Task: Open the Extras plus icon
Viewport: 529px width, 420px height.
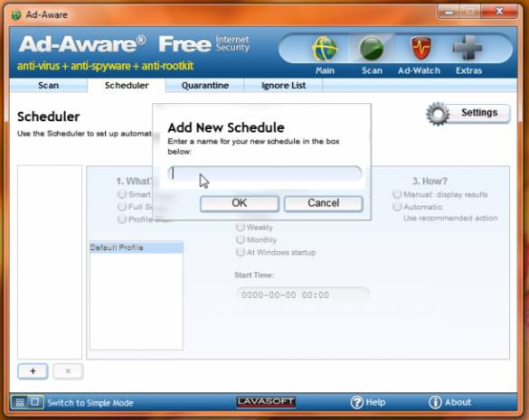Action: 468,48
